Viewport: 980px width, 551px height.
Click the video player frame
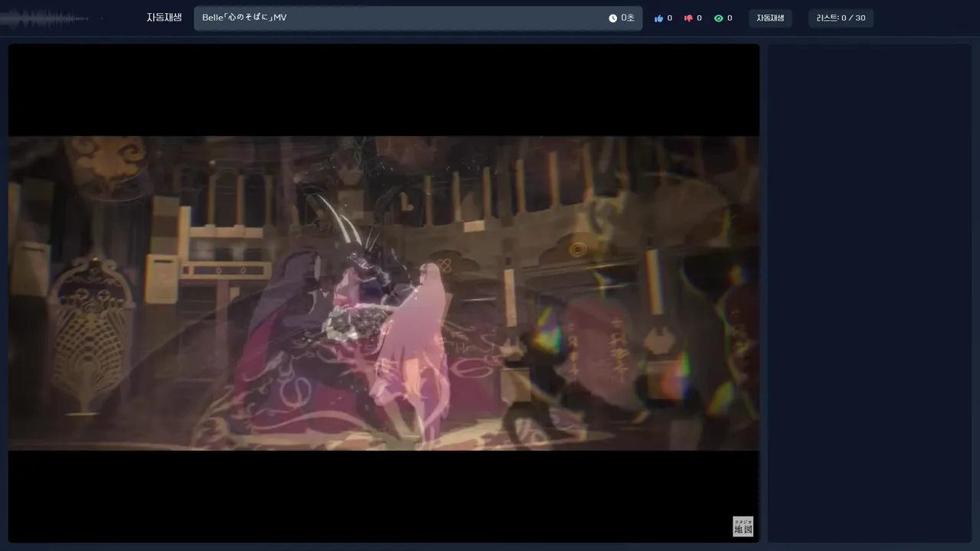pyautogui.click(x=384, y=293)
